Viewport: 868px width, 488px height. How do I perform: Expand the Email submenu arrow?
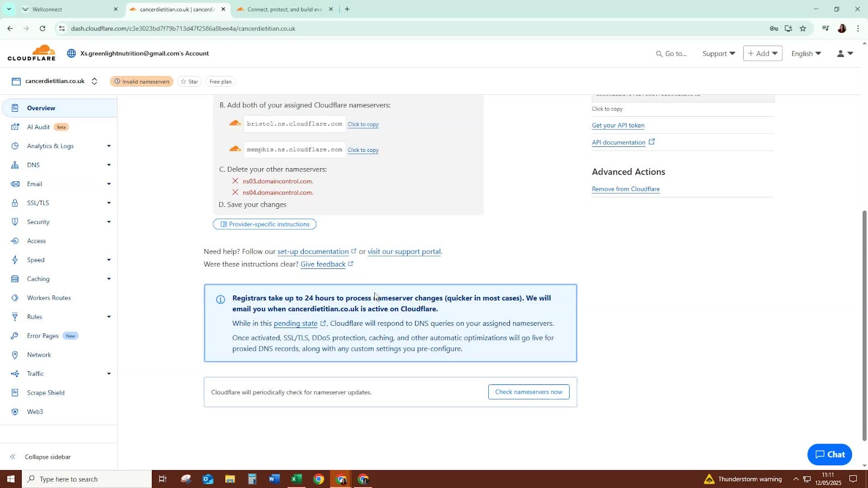(109, 184)
